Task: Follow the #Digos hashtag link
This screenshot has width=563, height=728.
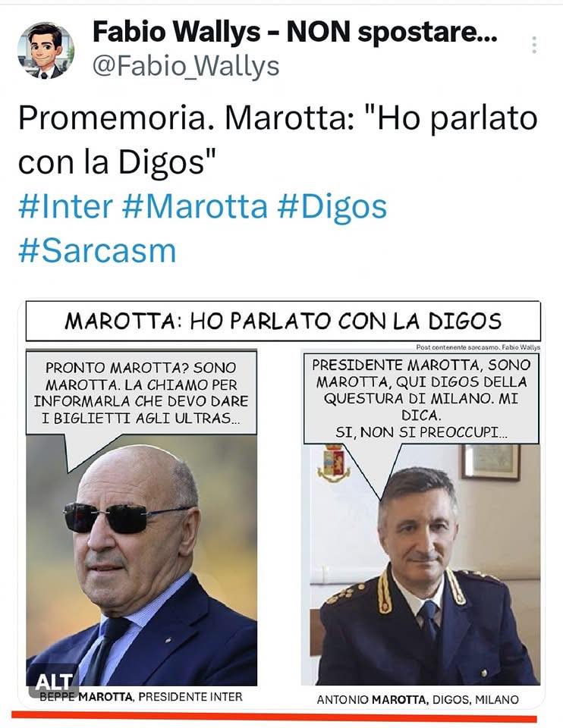Action: (332, 206)
